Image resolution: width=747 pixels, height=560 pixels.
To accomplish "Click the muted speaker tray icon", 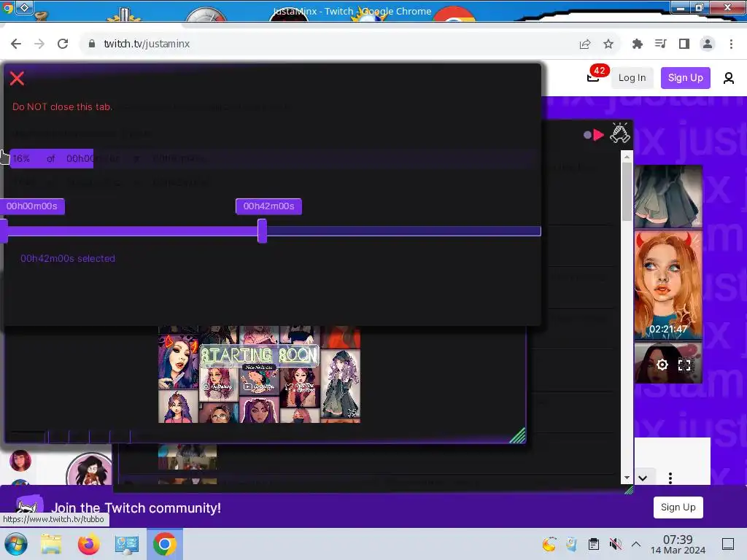I will [x=616, y=544].
